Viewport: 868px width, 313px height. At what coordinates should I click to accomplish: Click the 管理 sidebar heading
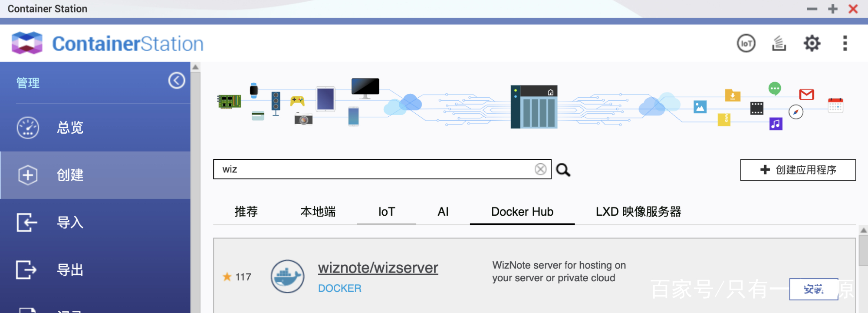click(x=28, y=82)
